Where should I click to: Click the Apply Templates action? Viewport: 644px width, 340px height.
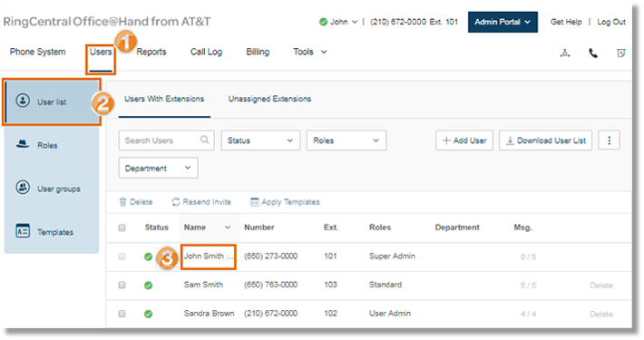click(285, 202)
